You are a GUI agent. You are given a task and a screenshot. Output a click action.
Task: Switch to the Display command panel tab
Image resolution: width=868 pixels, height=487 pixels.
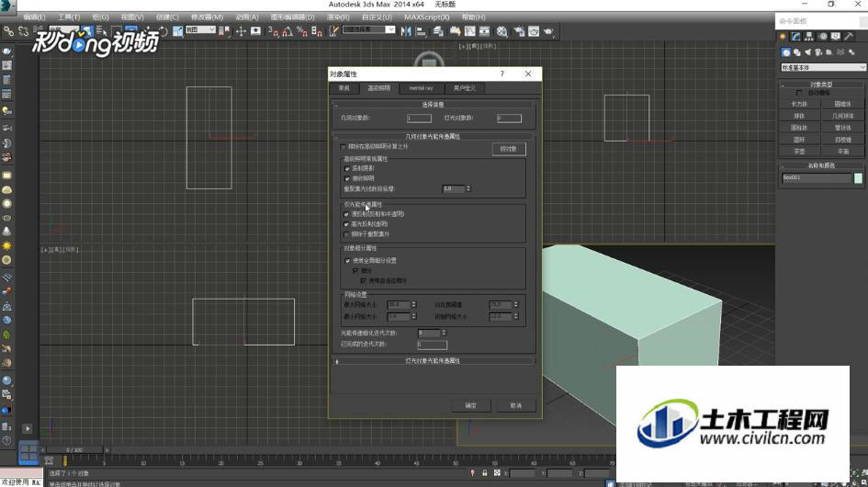[835, 37]
